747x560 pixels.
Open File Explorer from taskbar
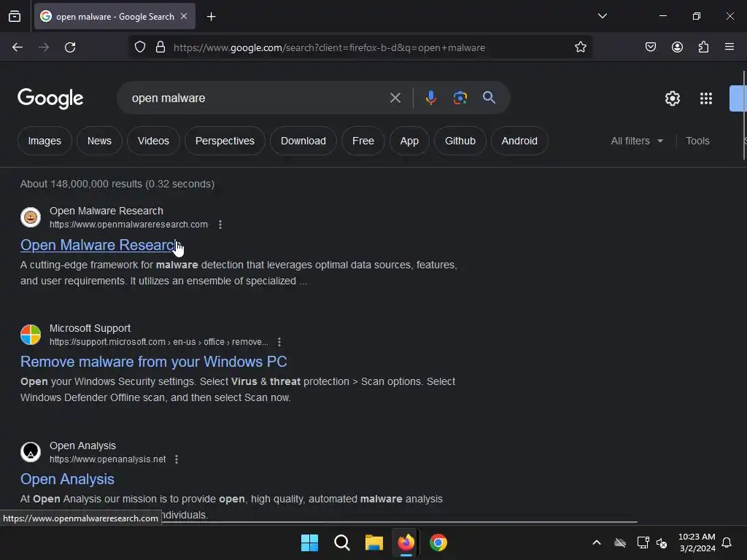coord(374,542)
